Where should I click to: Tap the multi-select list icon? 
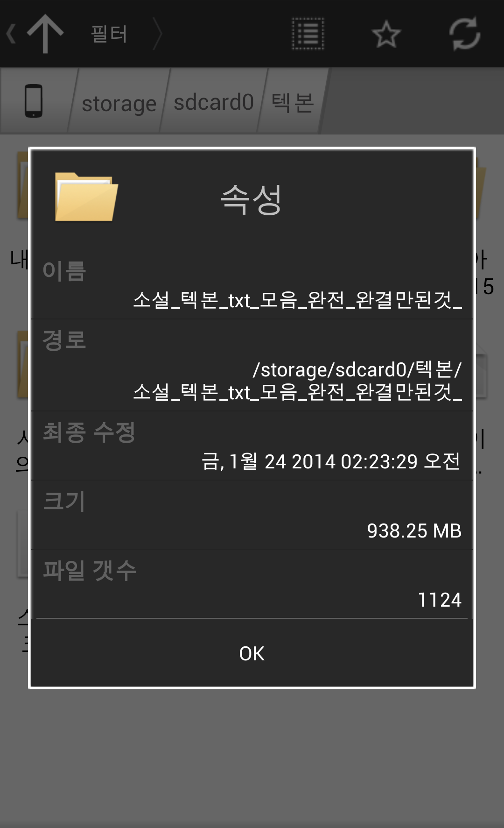coord(308,34)
